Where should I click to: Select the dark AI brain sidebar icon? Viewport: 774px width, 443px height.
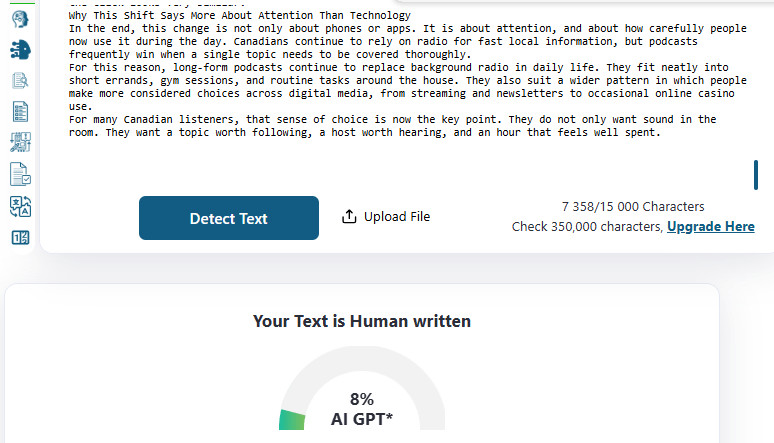20,49
